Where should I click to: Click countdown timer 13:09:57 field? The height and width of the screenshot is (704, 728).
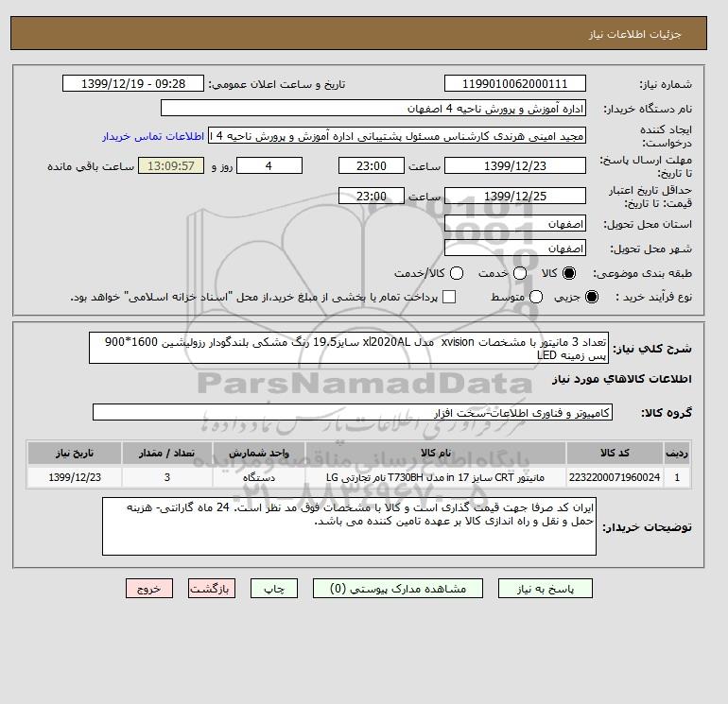(x=171, y=165)
